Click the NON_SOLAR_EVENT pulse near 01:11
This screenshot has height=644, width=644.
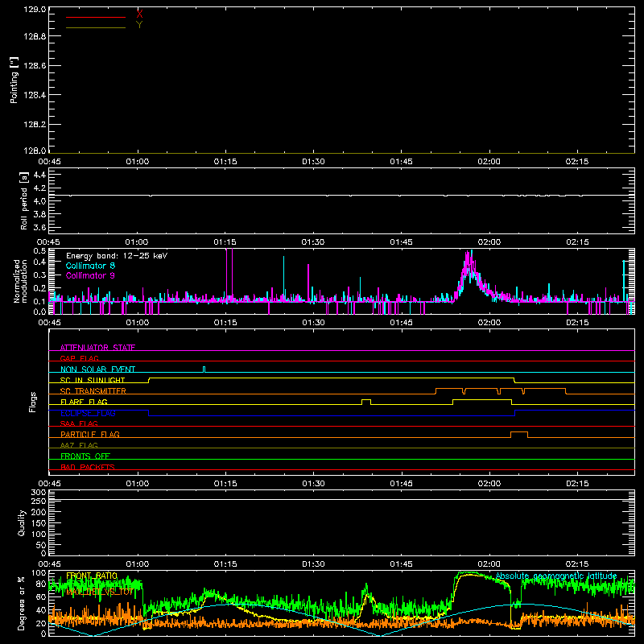pos(204,369)
